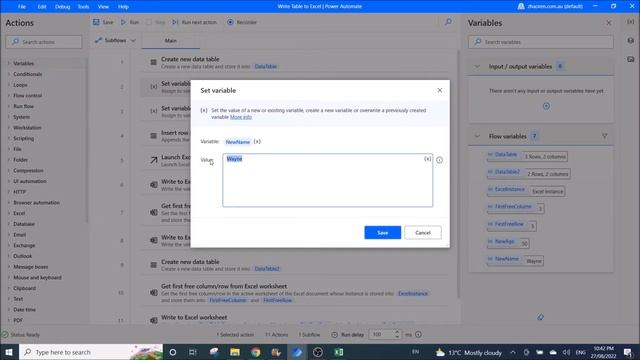Open Excel from the taskbar
The width and height of the screenshot is (640, 360).
coord(338,352)
